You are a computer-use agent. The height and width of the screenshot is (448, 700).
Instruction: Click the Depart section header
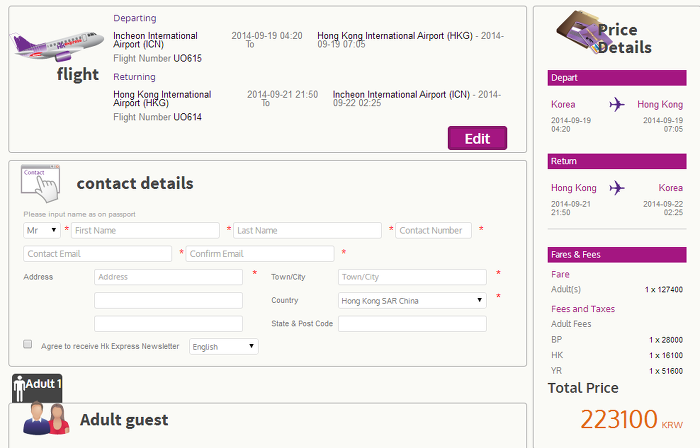[x=617, y=78]
